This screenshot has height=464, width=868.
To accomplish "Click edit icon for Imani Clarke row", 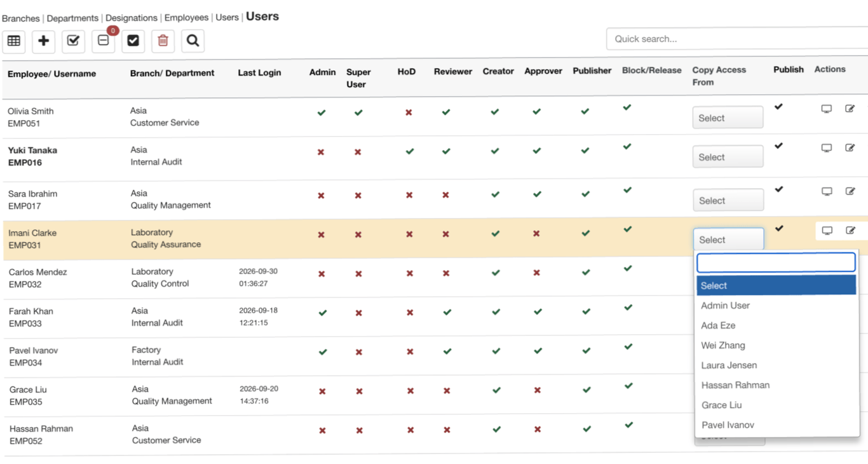I will click(x=850, y=230).
